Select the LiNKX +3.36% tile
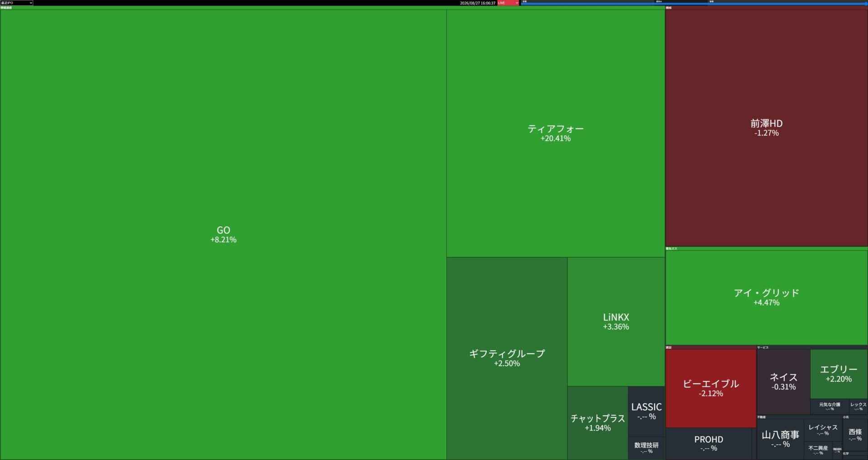Viewport: 868px width, 460px height. (x=616, y=322)
